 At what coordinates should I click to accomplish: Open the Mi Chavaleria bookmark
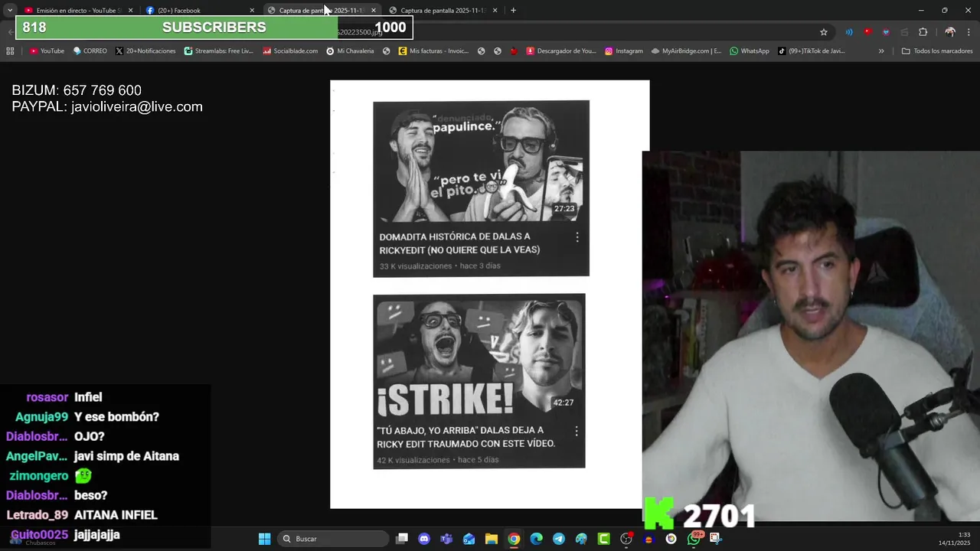click(350, 51)
